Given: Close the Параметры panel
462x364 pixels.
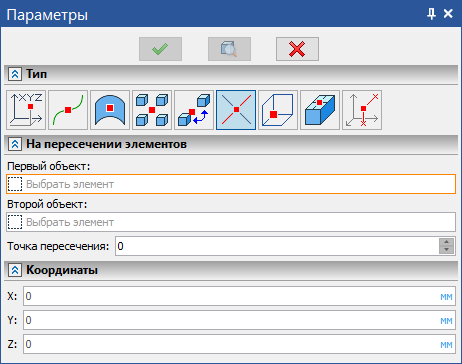Looking at the screenshot, I should [448, 14].
